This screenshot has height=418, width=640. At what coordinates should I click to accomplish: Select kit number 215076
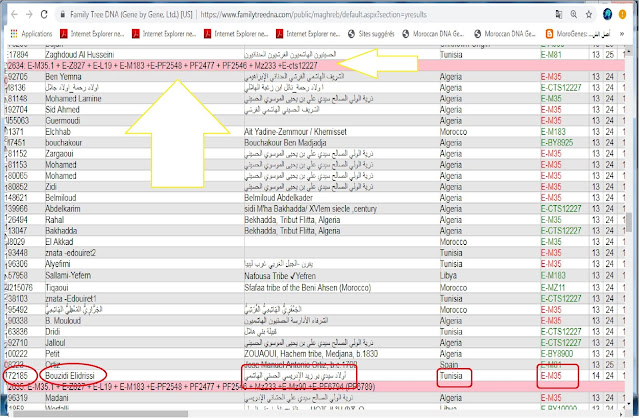tap(19, 288)
